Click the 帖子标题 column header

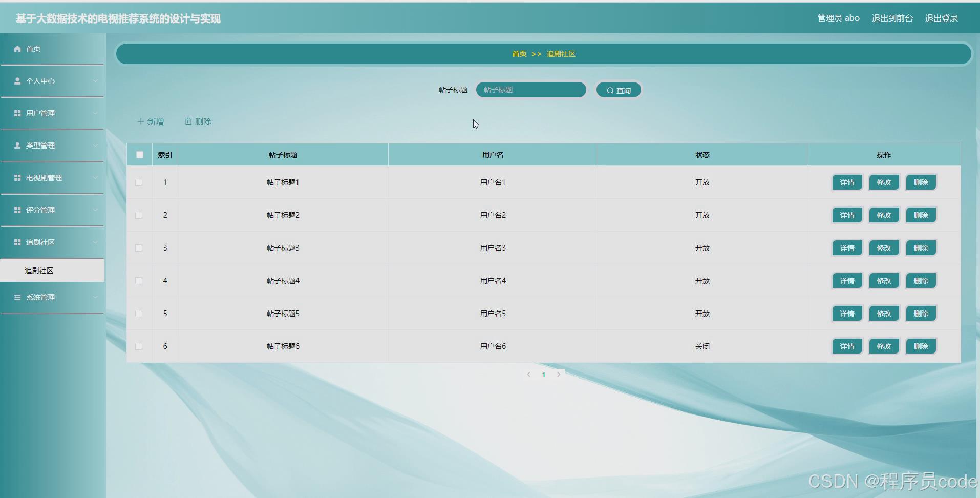tap(283, 155)
